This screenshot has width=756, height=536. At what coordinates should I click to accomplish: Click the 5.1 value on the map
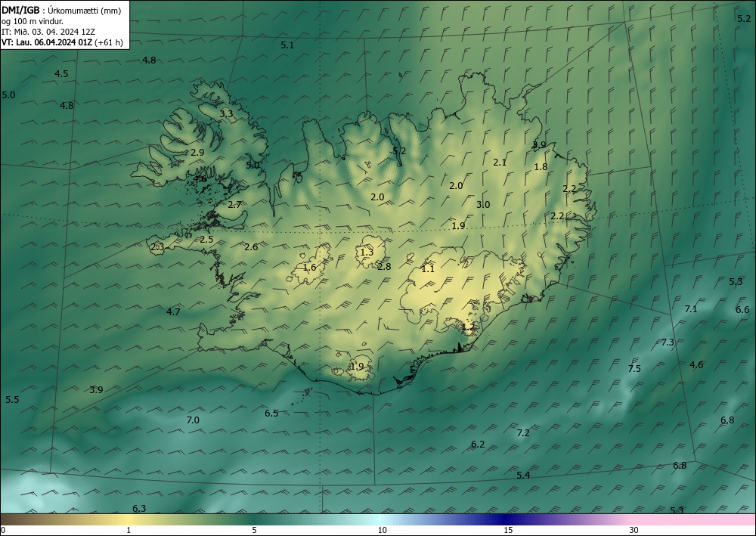pos(287,45)
